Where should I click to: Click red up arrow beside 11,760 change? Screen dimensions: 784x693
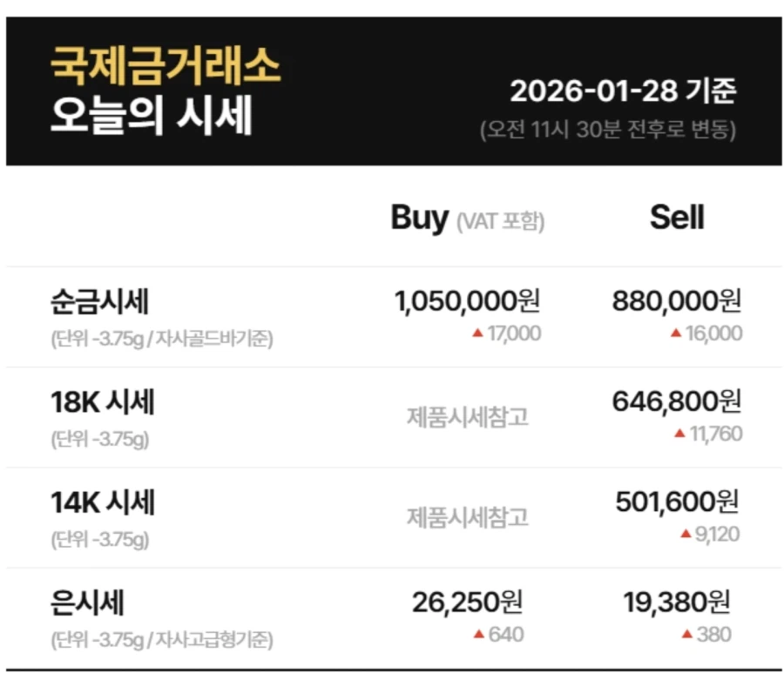pos(679,434)
